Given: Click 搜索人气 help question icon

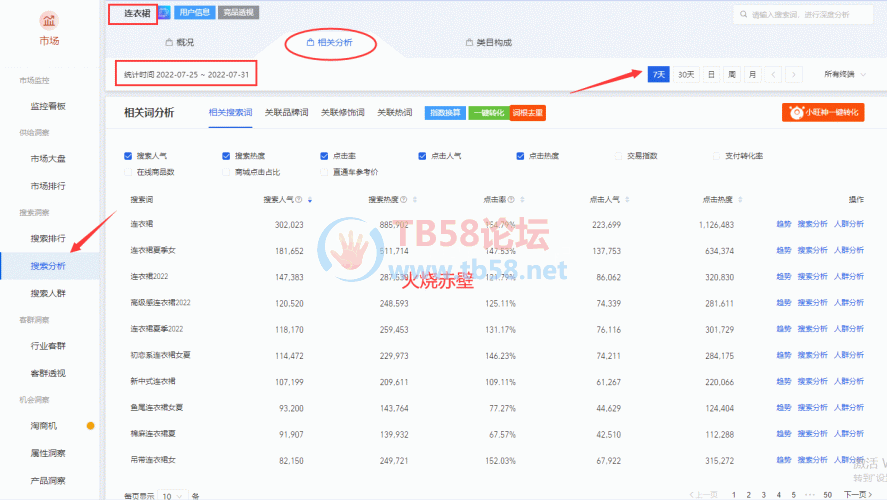Looking at the screenshot, I should [299, 200].
